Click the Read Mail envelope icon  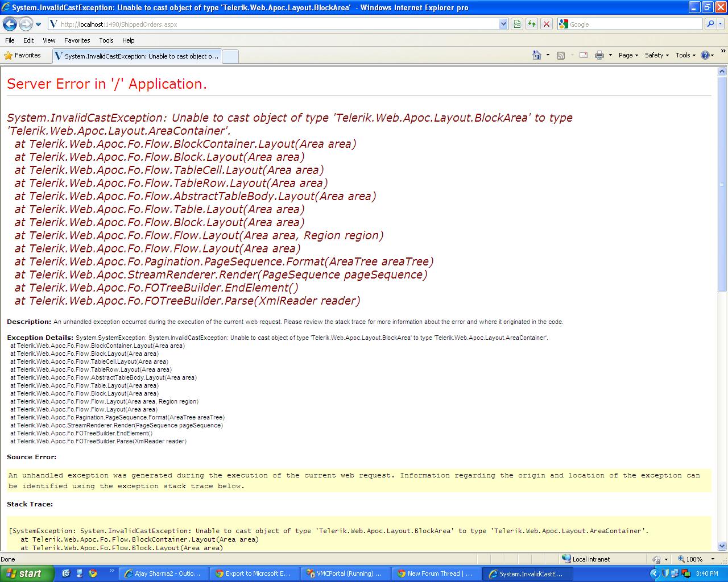(584, 55)
